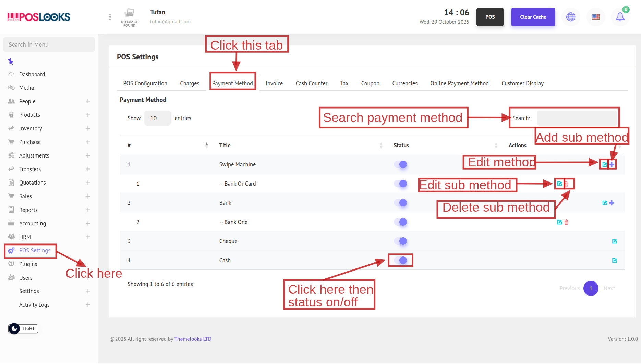Add sub method to Bank row

click(x=612, y=203)
